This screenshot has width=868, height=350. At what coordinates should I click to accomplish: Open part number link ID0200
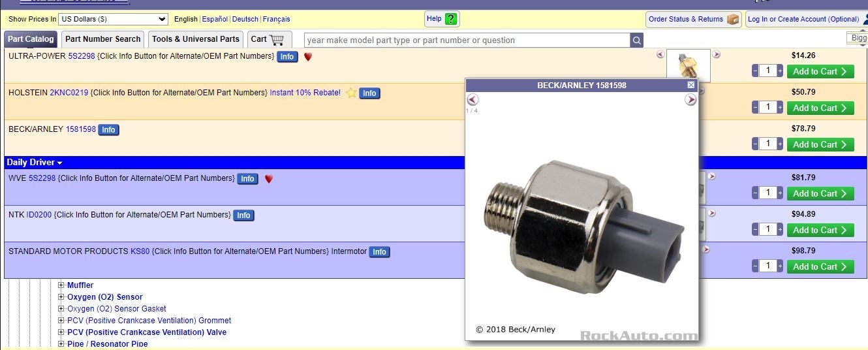[x=39, y=215]
